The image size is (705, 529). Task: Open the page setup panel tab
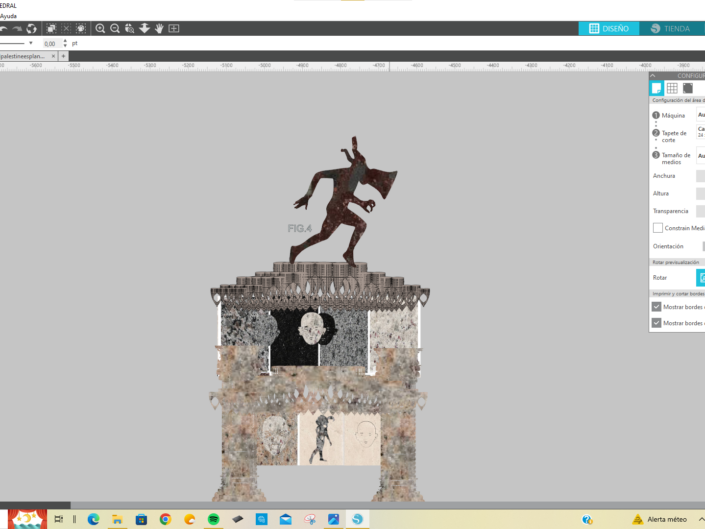tap(657, 88)
